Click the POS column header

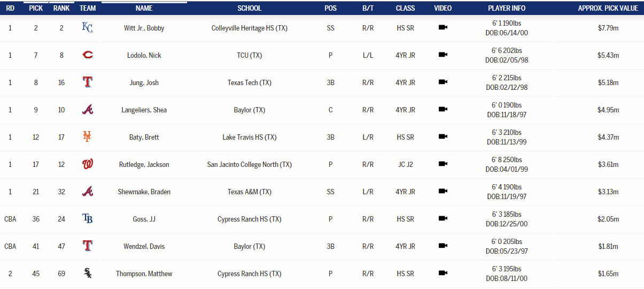330,8
